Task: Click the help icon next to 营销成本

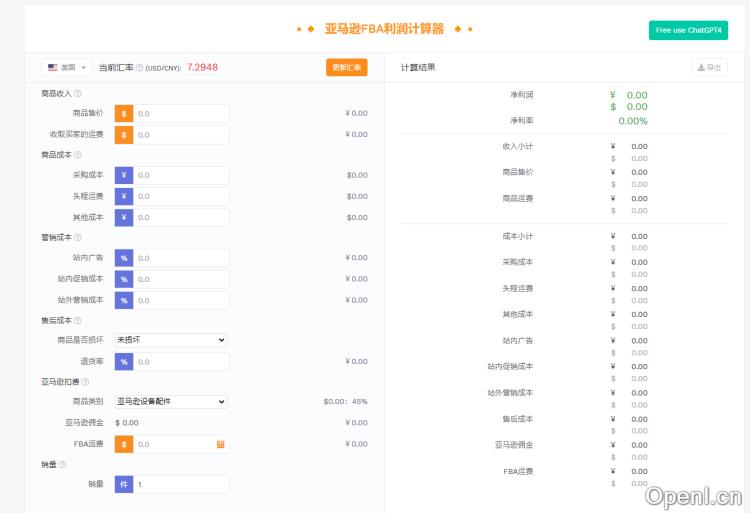Action: [77, 238]
